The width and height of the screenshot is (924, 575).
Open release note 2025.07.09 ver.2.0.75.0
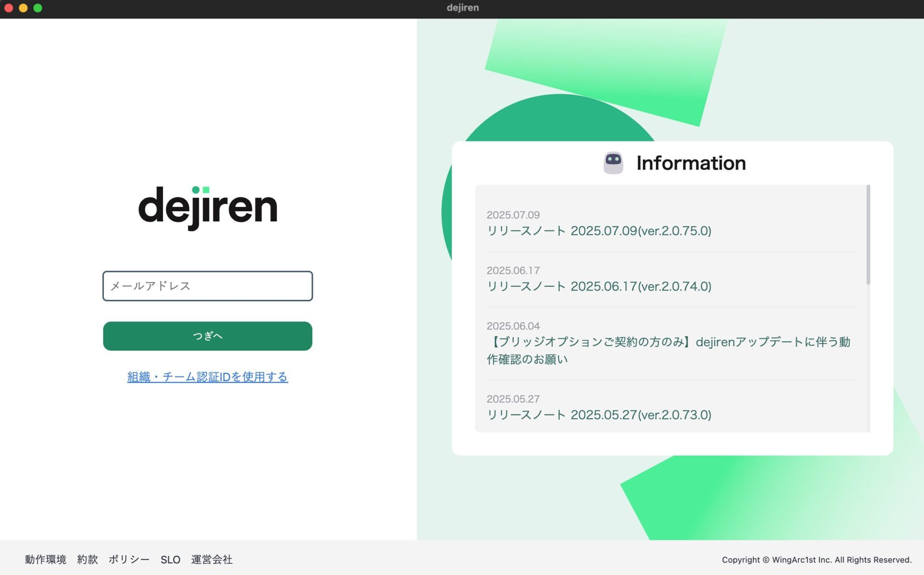tap(599, 231)
